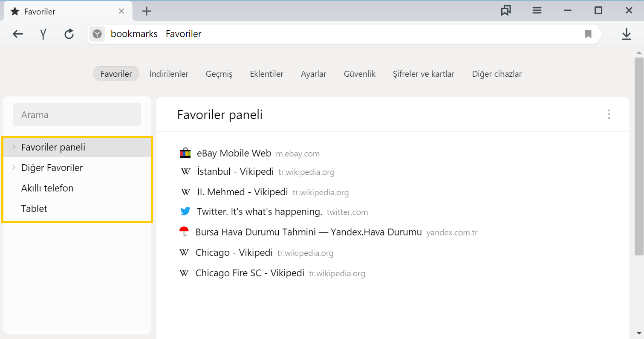This screenshot has width=644, height=339.
Task: Open the İstanbul - Vikipedi bookmark
Action: [235, 171]
